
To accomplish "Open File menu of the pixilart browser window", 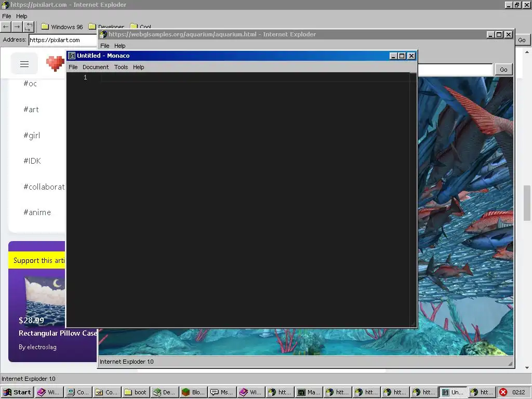I will click(6, 16).
